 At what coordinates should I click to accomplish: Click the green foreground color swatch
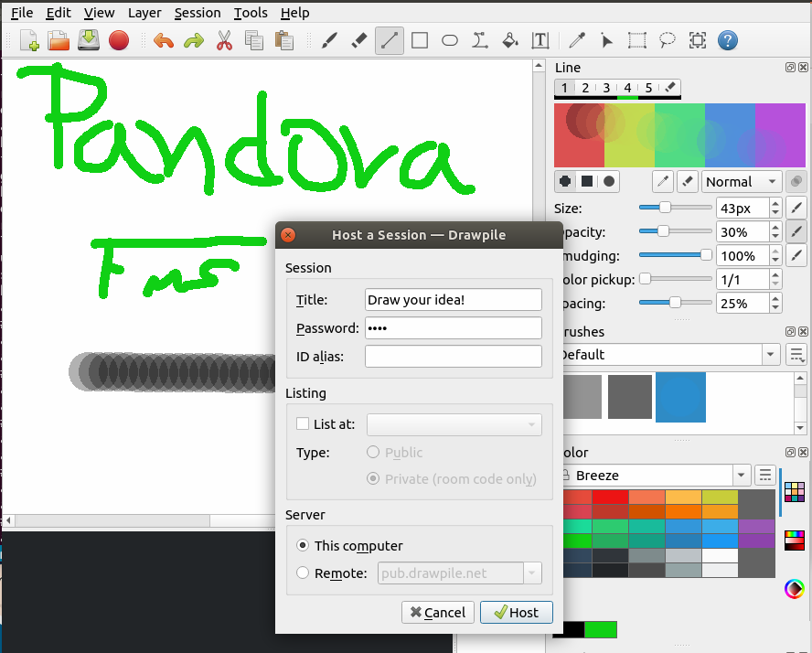601,630
